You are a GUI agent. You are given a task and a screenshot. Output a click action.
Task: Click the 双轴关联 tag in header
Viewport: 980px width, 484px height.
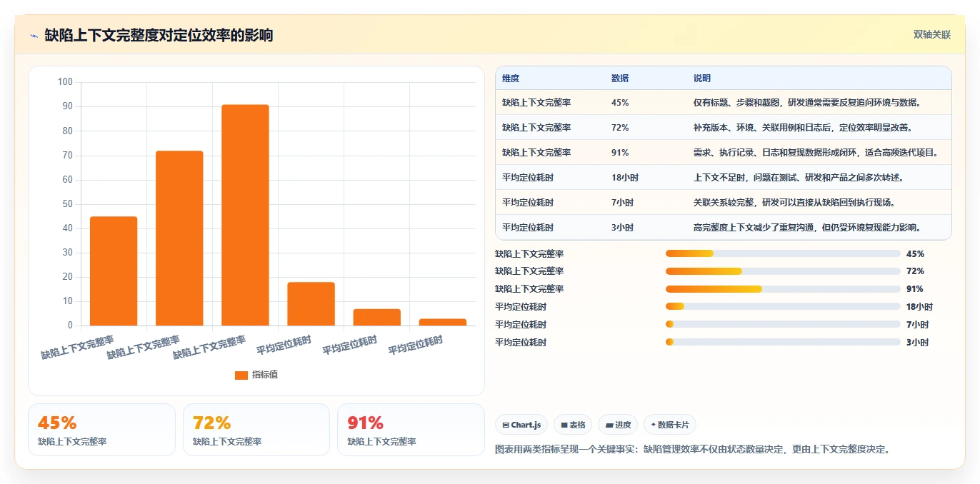point(932,34)
